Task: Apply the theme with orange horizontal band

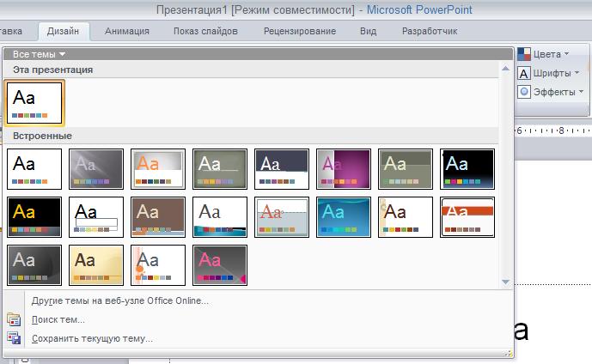Action: point(467,217)
